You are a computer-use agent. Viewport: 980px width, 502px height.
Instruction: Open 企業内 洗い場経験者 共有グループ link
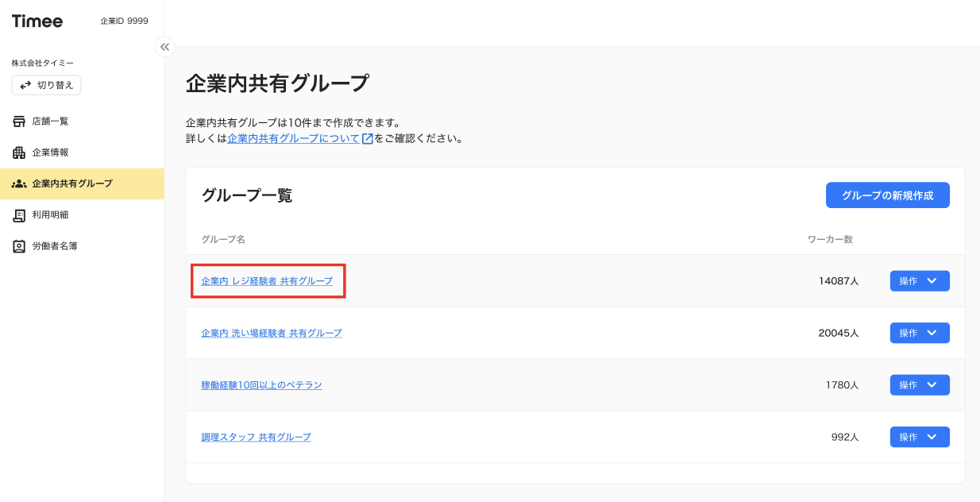(272, 334)
